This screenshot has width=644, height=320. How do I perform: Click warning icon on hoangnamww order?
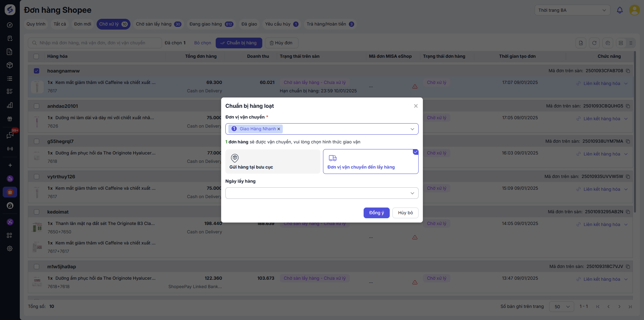pos(415,87)
